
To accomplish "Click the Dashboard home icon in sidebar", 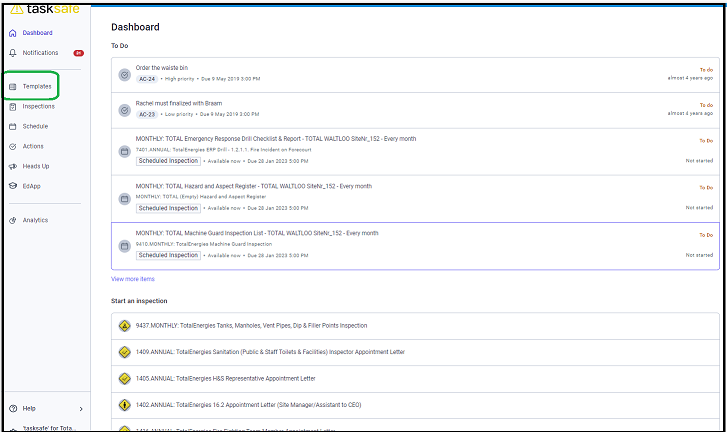I will coord(13,33).
